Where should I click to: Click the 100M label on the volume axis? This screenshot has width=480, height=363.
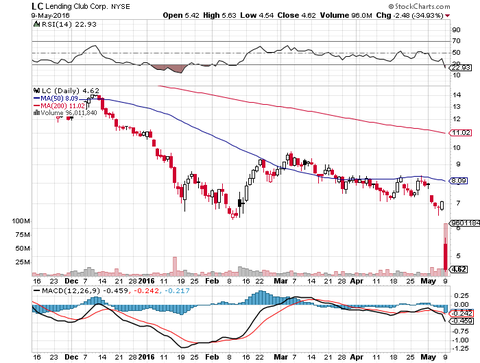pos(21,221)
